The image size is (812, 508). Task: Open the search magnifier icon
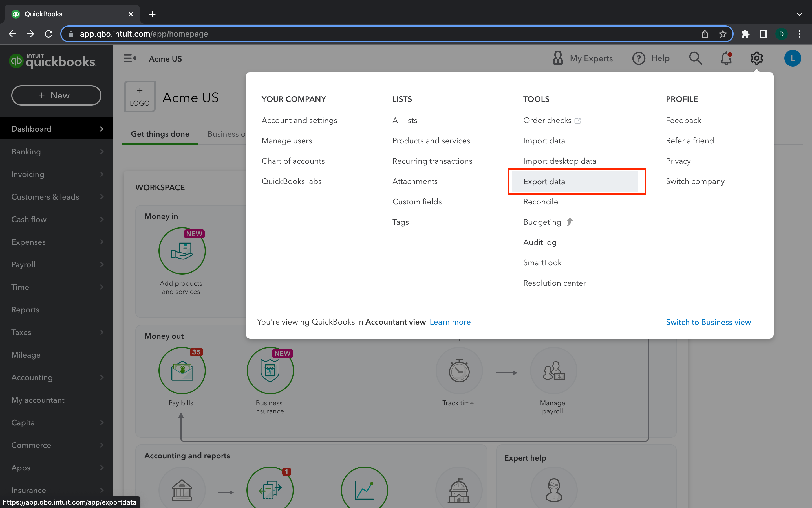pos(696,58)
